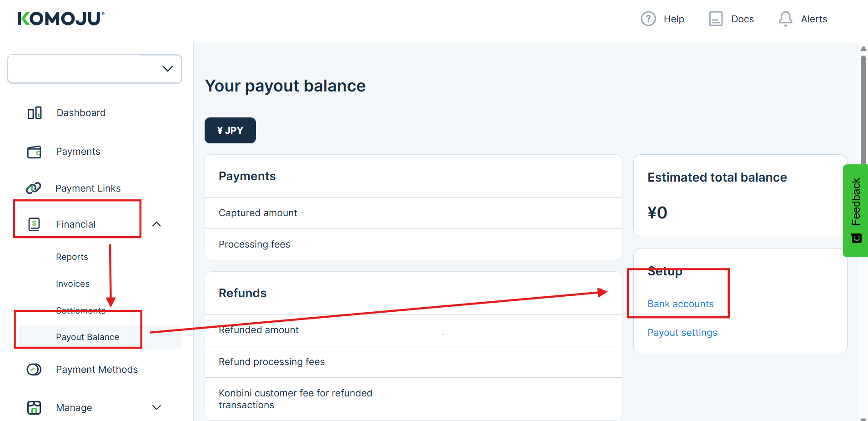868x421 pixels.
Task: Open the Bank accounts link
Action: click(x=680, y=304)
